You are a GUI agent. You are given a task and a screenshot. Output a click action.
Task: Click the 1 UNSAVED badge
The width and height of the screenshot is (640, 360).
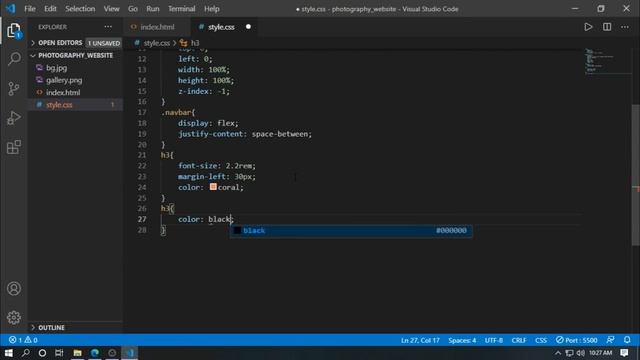tap(104, 43)
